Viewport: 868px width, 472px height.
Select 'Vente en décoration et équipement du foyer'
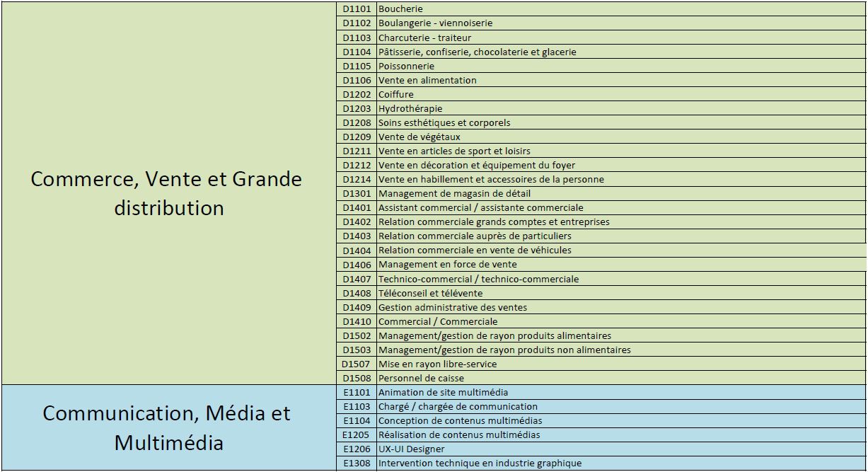point(622,165)
